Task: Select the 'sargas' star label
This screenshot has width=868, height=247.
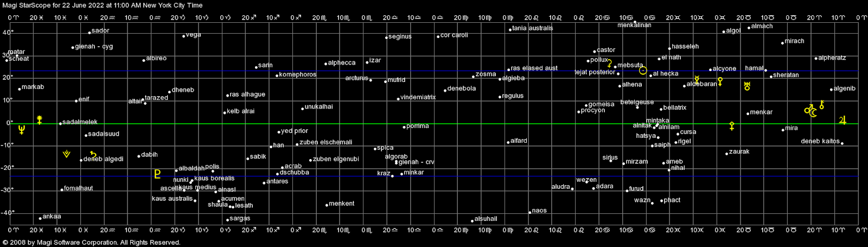Action: 240,219
